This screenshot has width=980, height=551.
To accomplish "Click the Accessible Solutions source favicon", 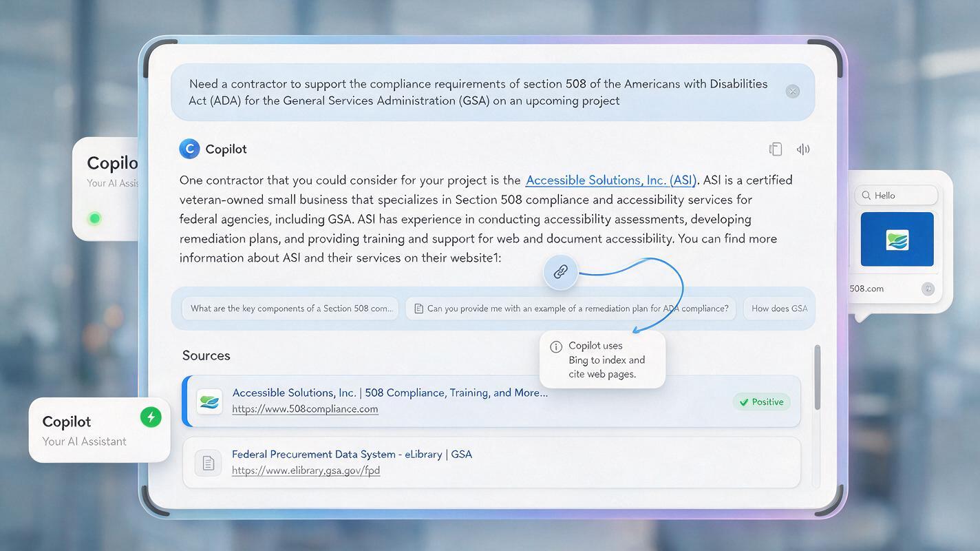I will (209, 402).
